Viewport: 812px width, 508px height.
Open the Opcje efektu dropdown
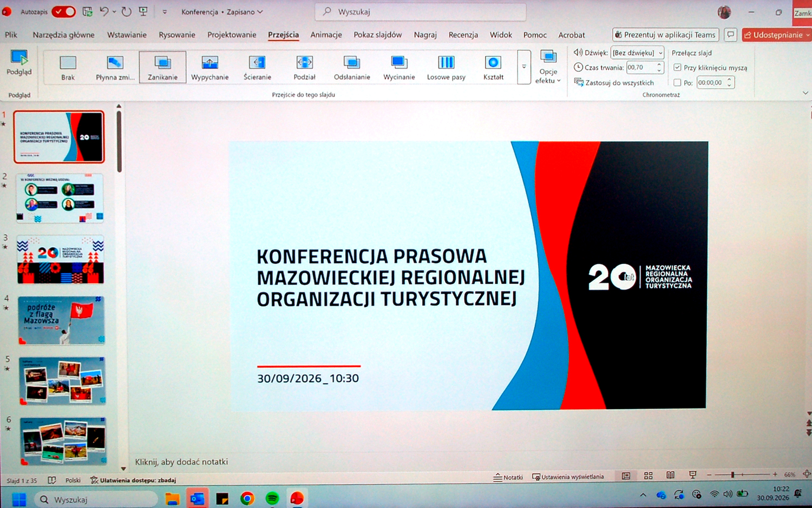click(548, 67)
